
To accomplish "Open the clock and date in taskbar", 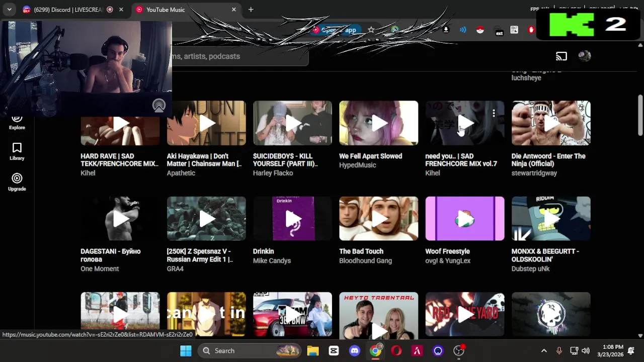I will coord(610,351).
